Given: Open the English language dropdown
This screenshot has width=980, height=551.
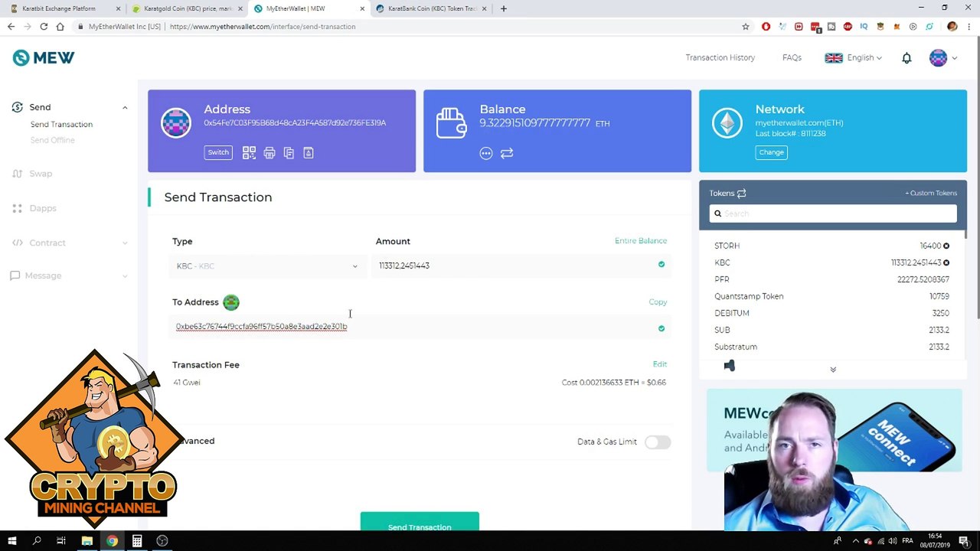Looking at the screenshot, I should point(853,58).
